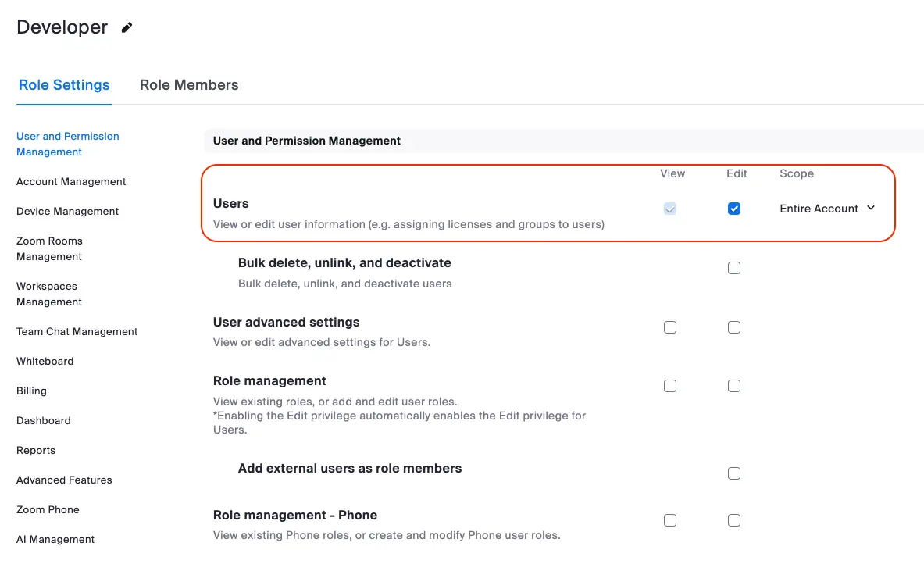This screenshot has width=924, height=564.
Task: Enable Bulk delete, unlink, and deactivate checkbox
Action: point(734,268)
